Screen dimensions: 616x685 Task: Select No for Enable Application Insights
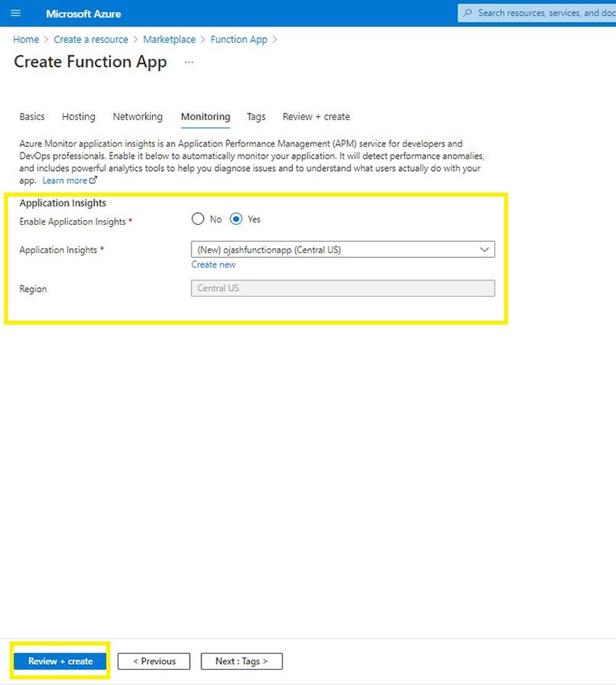coord(198,219)
